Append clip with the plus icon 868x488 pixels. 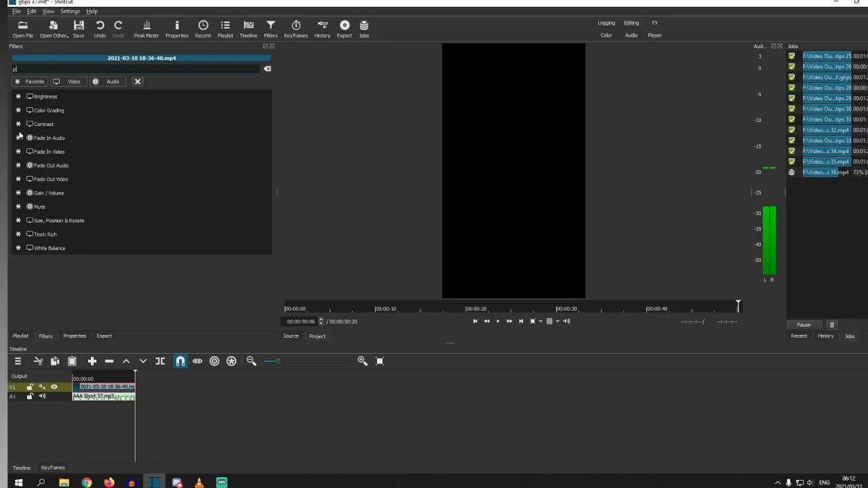[x=92, y=361]
